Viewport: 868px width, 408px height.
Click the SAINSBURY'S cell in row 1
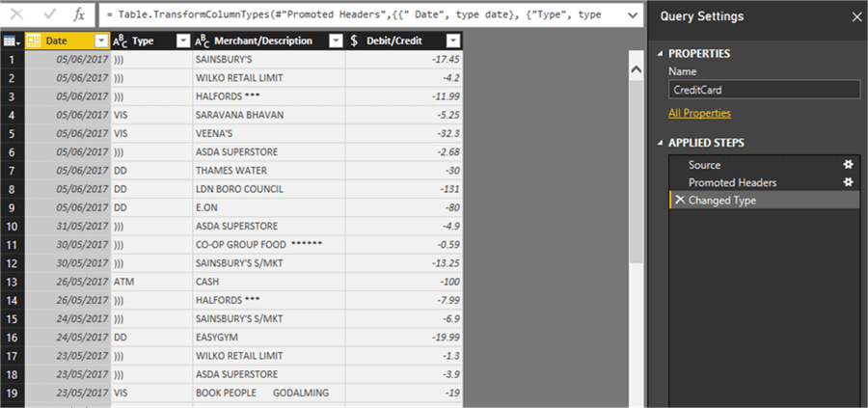[269, 59]
